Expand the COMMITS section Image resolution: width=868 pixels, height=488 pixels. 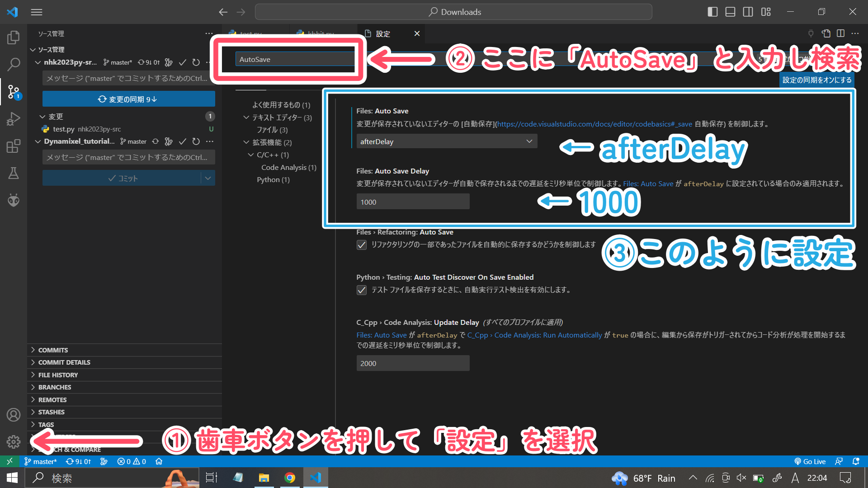point(53,350)
